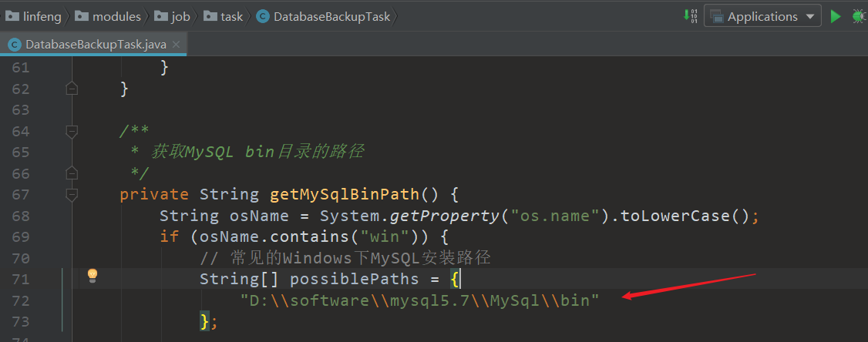Collapse the method fold marker at line 67
The width and height of the screenshot is (868, 342).
(72, 194)
